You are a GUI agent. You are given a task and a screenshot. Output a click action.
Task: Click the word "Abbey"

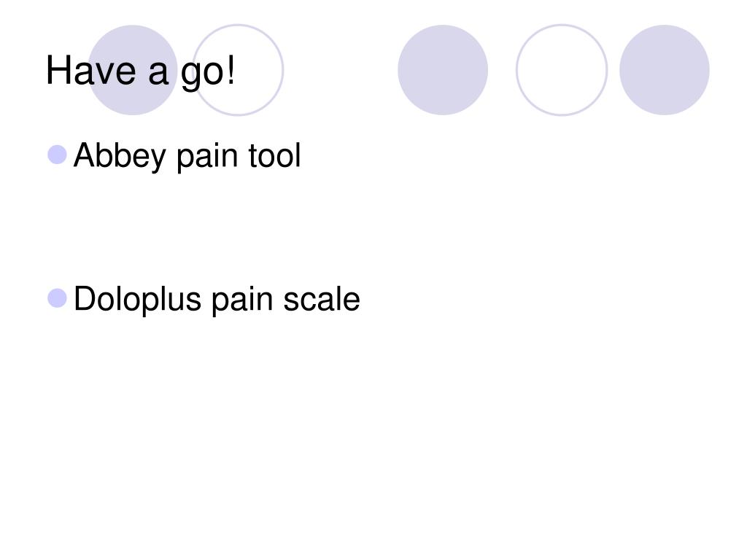pos(120,156)
